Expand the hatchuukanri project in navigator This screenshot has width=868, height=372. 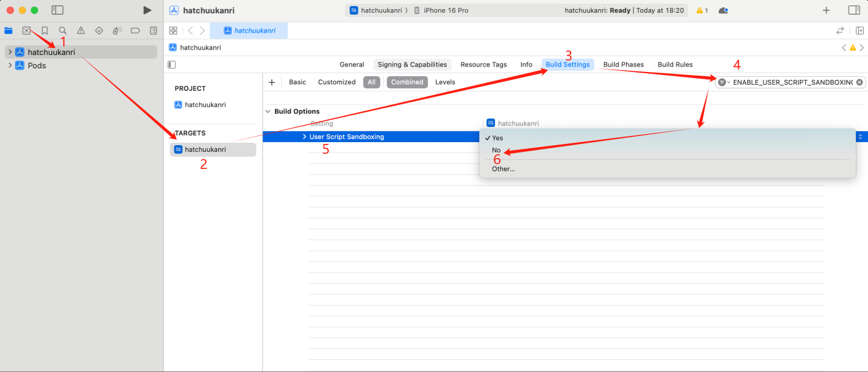point(10,52)
